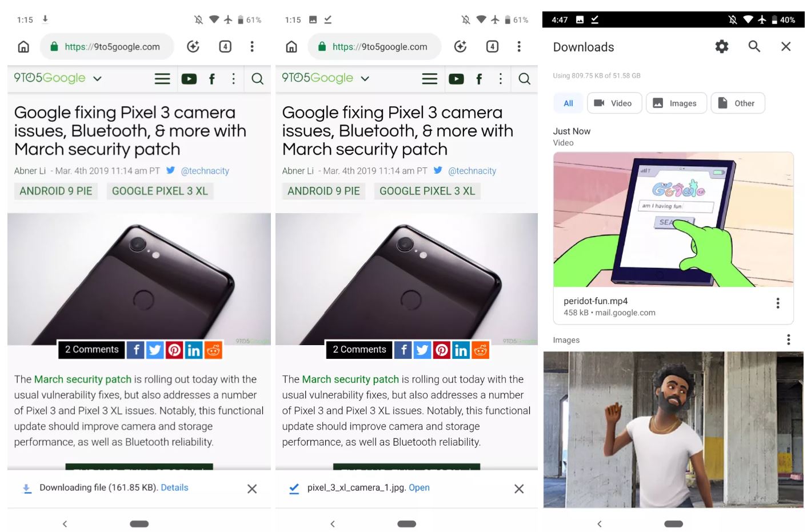Click Details link in the downloading bar
Viewport: 811px width, 532px height.
[x=174, y=487]
